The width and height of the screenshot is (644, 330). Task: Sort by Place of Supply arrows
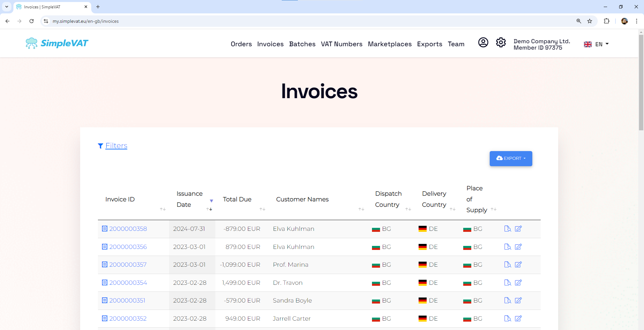click(x=493, y=209)
